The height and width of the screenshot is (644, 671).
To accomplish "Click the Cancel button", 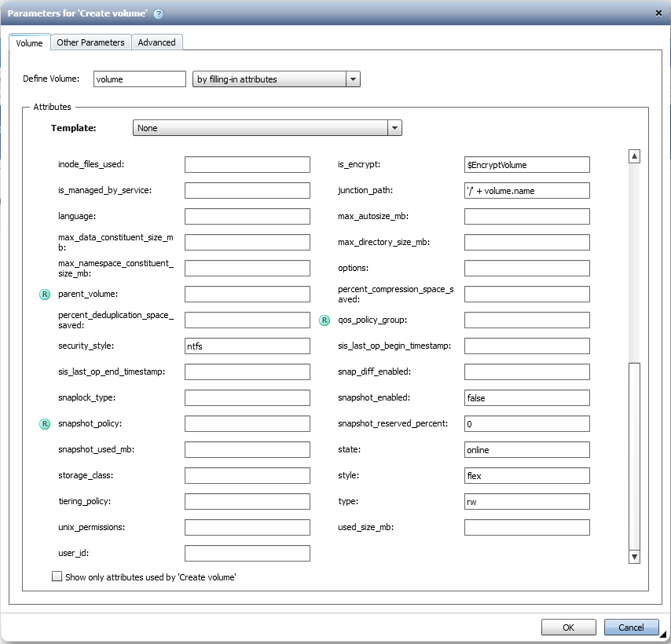I will pyautogui.click(x=631, y=628).
